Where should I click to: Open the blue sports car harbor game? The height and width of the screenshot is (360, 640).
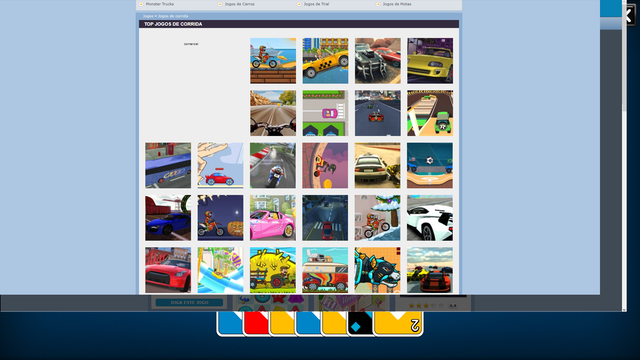[x=168, y=218]
